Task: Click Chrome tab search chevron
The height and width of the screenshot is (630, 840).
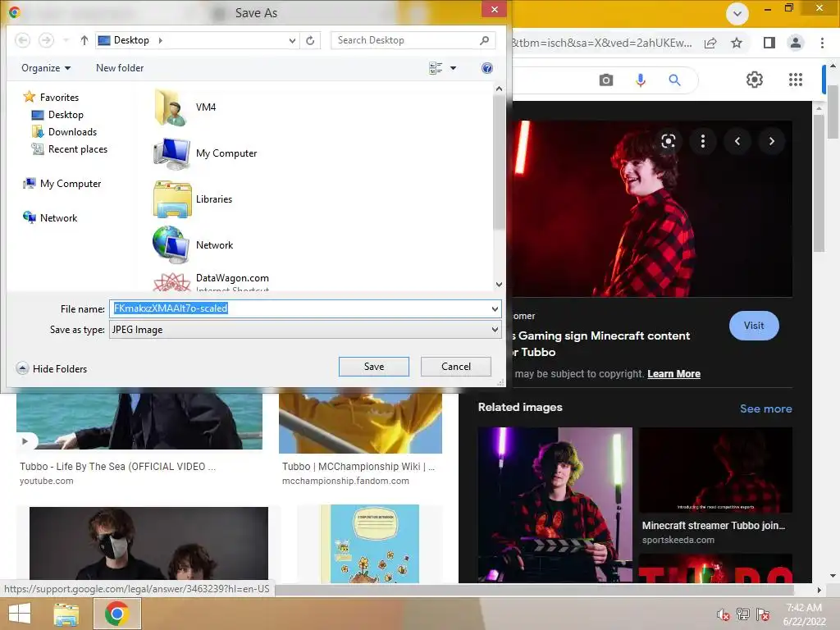Action: pyautogui.click(x=737, y=13)
